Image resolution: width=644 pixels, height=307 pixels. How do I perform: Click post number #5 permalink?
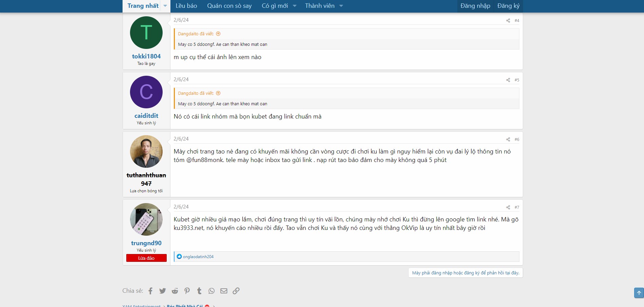pos(517,80)
